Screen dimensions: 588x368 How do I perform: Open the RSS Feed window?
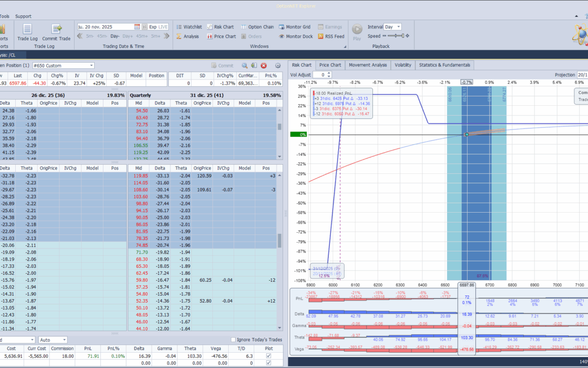point(331,37)
